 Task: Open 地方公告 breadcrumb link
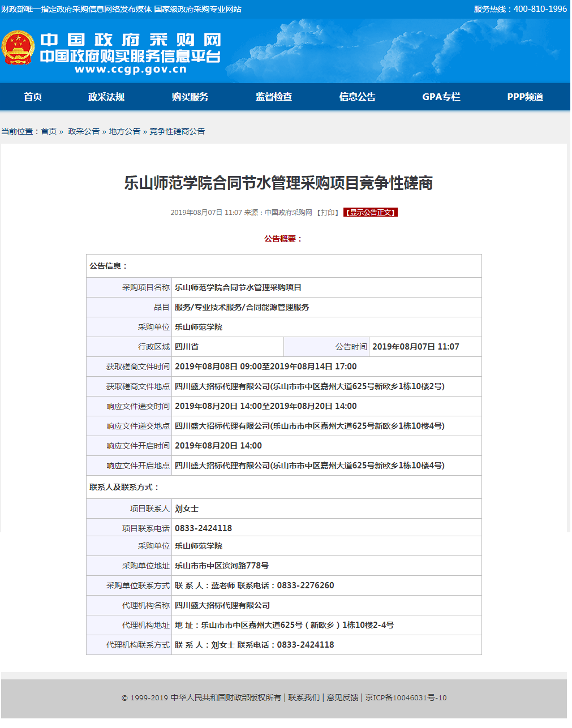coord(124,131)
